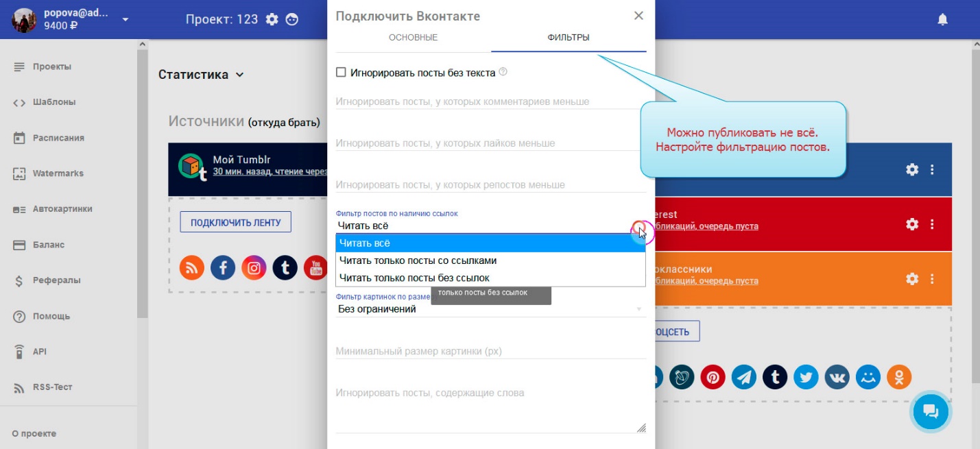
Task: Click the Мой Tumblr status link
Action: (x=269, y=172)
